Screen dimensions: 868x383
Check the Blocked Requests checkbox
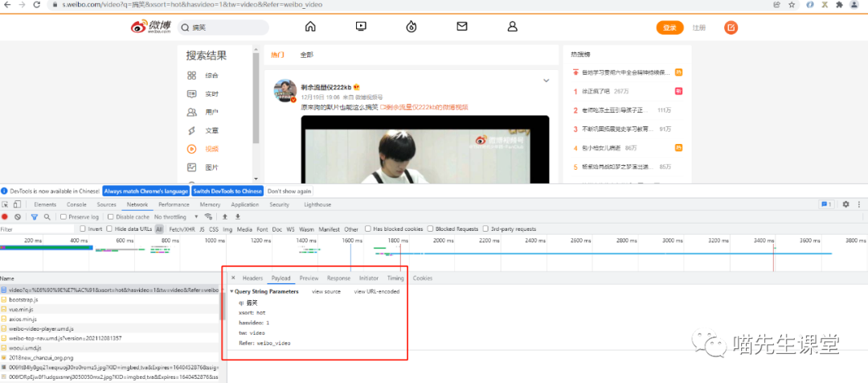(430, 229)
